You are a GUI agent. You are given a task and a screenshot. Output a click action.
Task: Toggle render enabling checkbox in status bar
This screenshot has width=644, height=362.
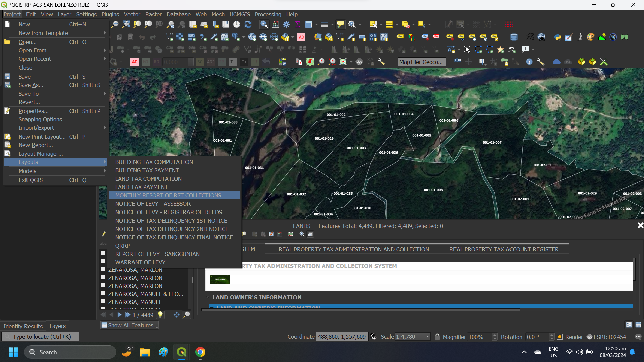(x=560, y=337)
